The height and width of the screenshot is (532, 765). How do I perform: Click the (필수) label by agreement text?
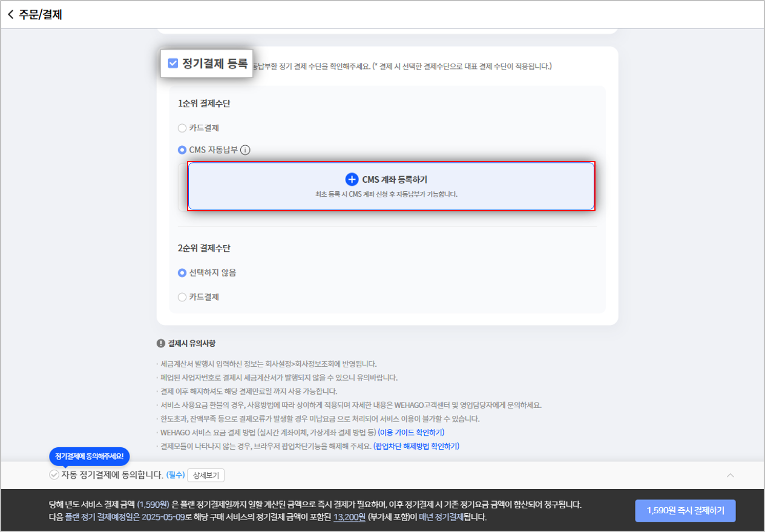(x=175, y=475)
